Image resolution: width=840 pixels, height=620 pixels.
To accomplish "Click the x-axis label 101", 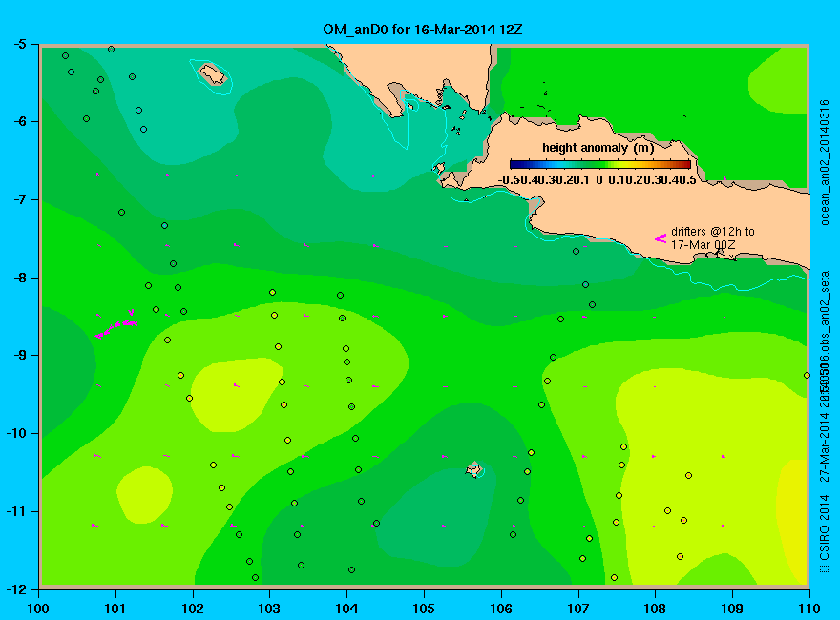I will click(x=115, y=609).
